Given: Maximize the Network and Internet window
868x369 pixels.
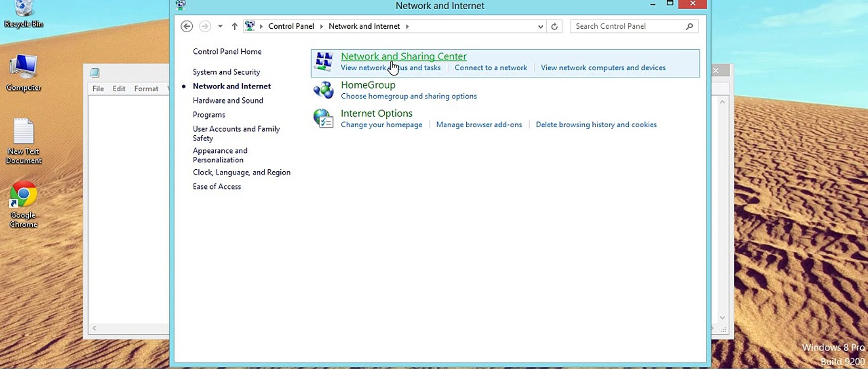Looking at the screenshot, I should 670,4.
